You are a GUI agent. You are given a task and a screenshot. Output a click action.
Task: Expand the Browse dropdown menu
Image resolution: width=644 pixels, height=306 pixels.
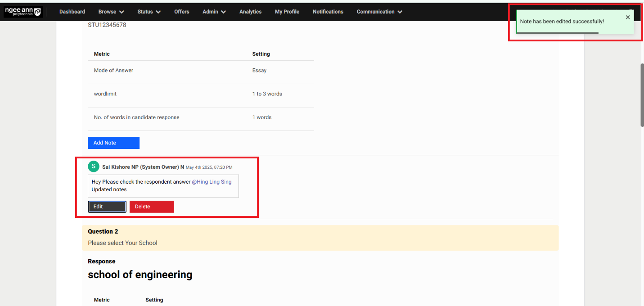[x=111, y=12]
